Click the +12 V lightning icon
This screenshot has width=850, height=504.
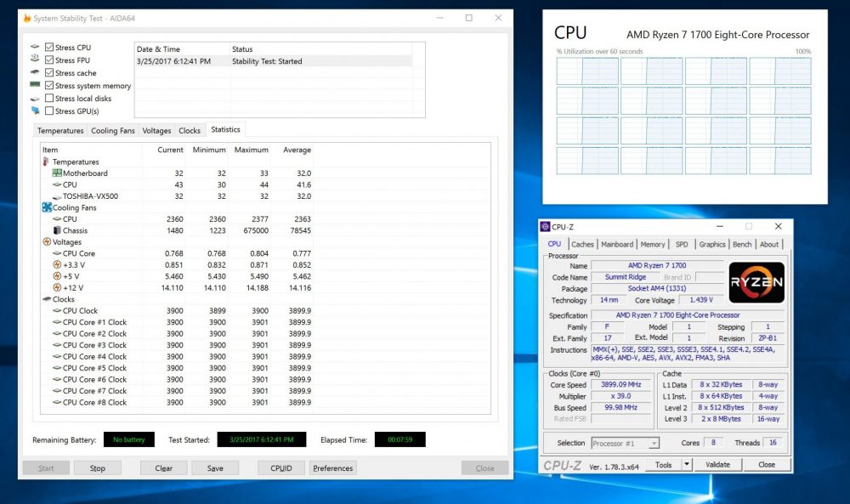tap(57, 287)
